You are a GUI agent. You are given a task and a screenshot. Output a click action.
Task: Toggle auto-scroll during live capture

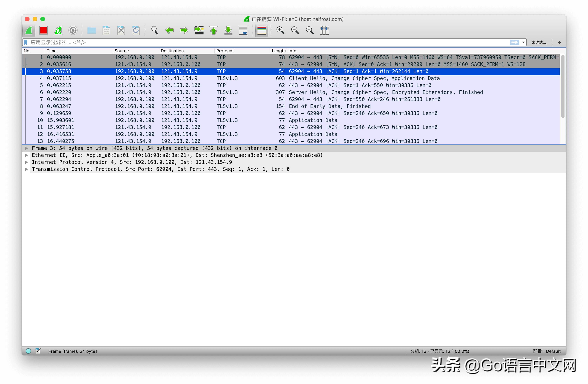click(x=243, y=30)
